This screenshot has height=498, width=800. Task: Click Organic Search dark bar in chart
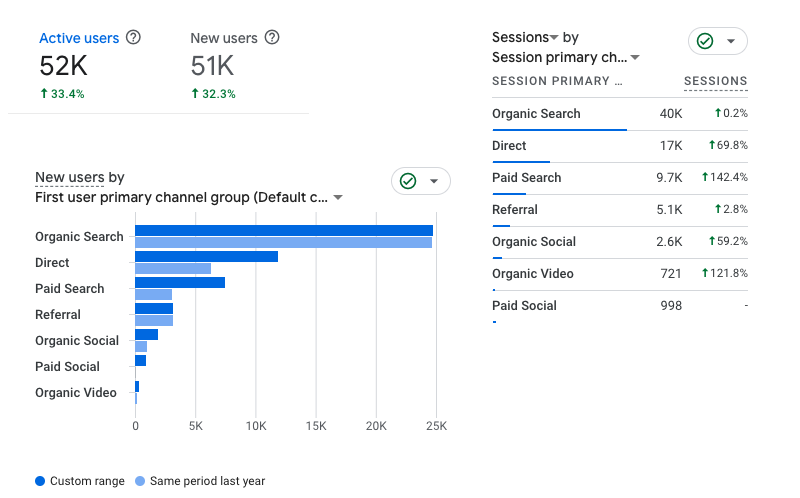click(284, 231)
